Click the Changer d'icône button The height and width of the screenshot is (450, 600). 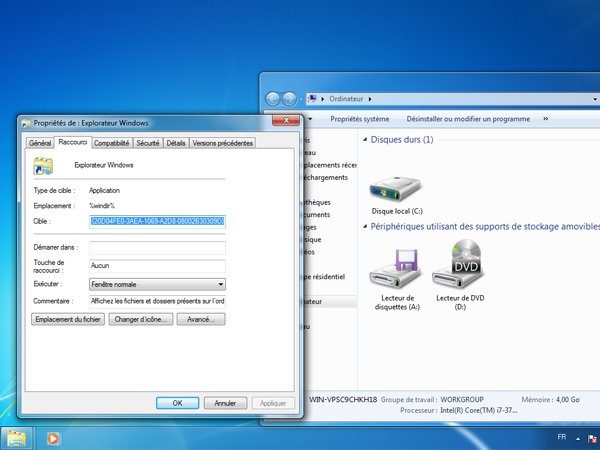[141, 319]
